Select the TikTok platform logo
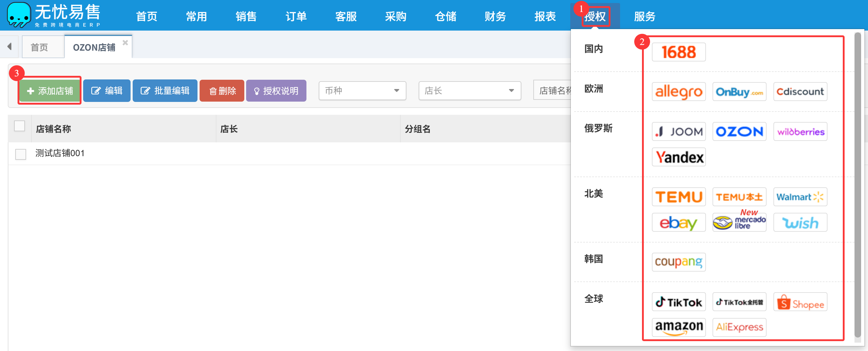Viewport: 868px width, 351px height. pyautogui.click(x=678, y=302)
